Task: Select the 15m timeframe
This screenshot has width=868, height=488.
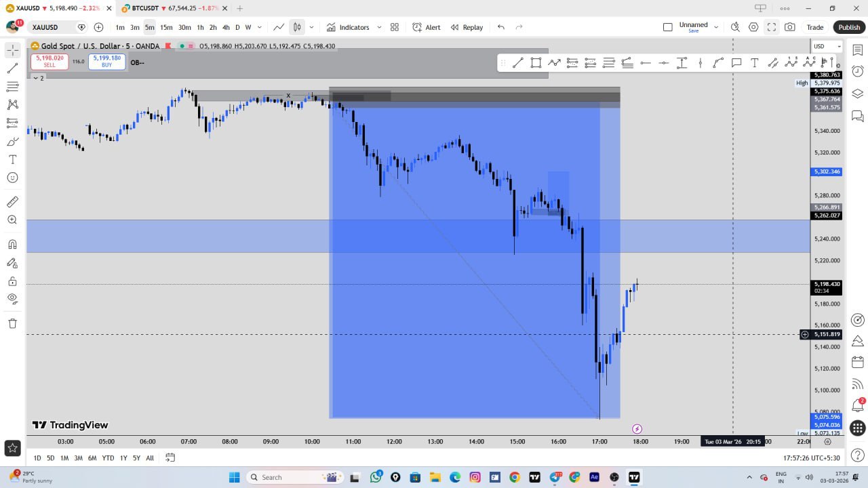Action: [166, 27]
